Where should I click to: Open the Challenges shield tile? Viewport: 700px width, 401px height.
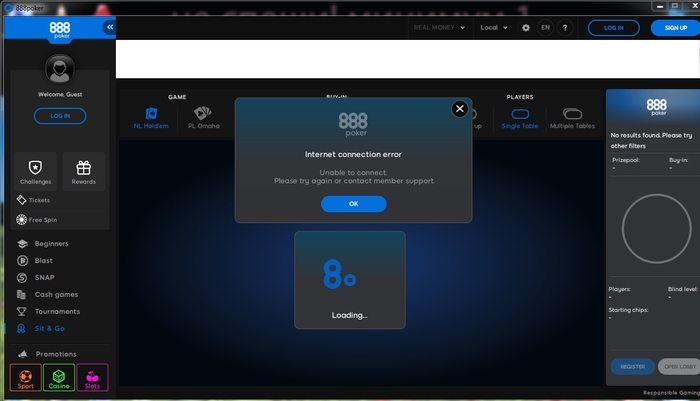tap(35, 172)
